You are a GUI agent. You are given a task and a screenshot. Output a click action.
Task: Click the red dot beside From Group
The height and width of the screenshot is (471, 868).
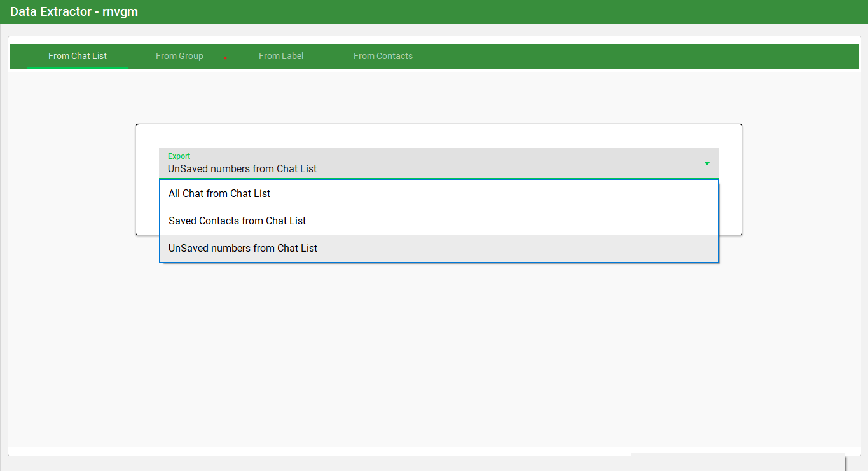tap(225, 58)
